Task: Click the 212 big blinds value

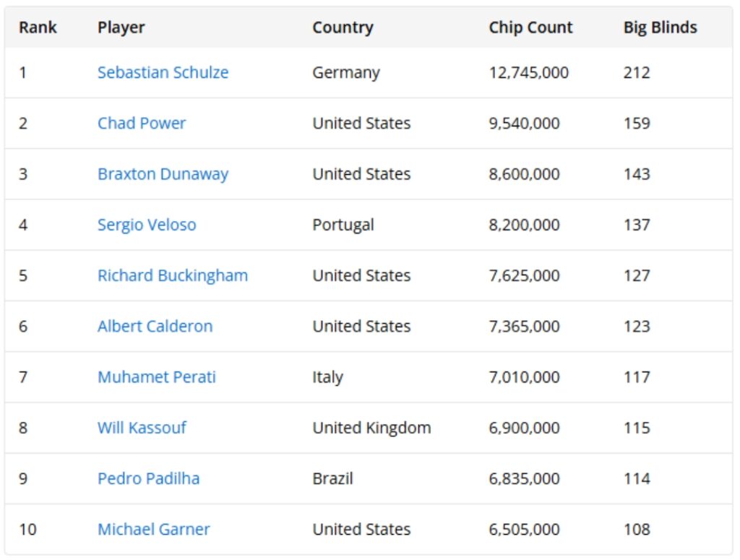Action: [637, 72]
